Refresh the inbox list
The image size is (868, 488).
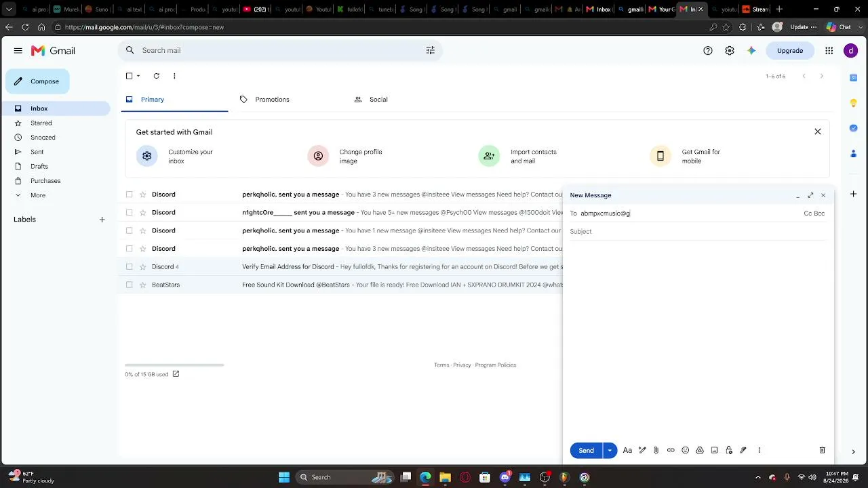[157, 76]
